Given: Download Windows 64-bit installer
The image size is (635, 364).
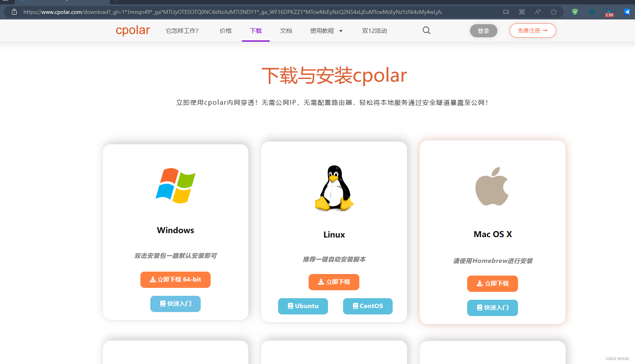Looking at the screenshot, I should coord(175,280).
